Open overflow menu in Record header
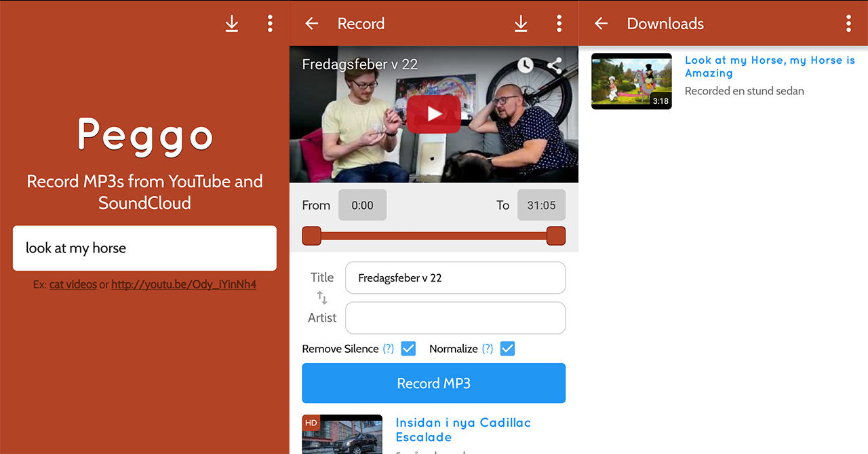The height and width of the screenshot is (454, 868). tap(559, 24)
